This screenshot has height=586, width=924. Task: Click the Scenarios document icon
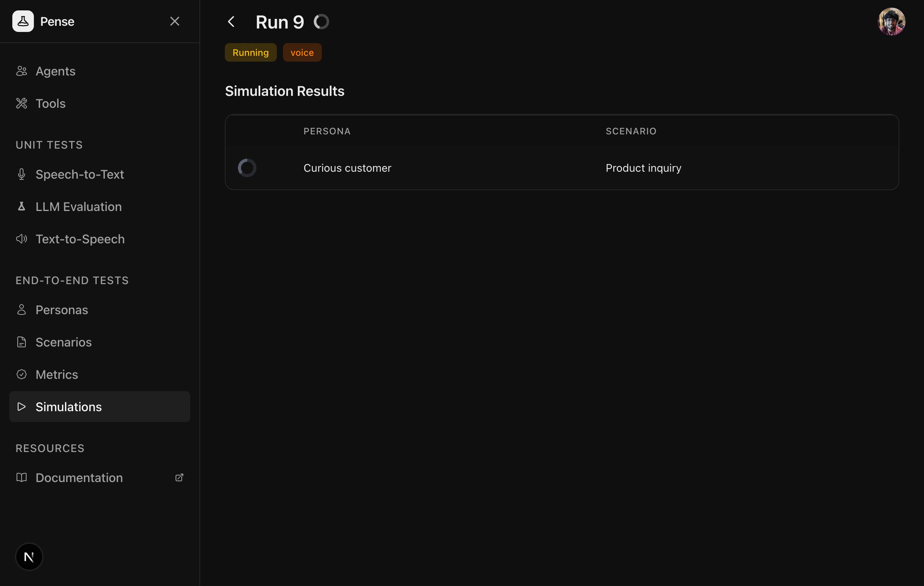click(21, 342)
